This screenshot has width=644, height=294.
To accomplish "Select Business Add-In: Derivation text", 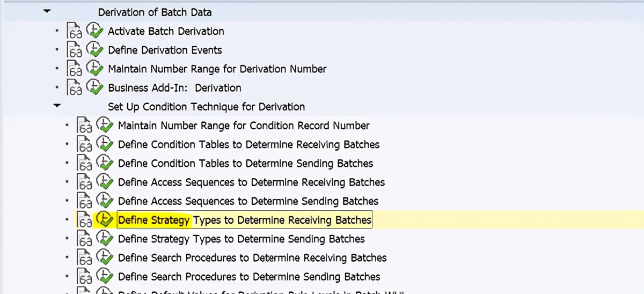I will 174,88.
